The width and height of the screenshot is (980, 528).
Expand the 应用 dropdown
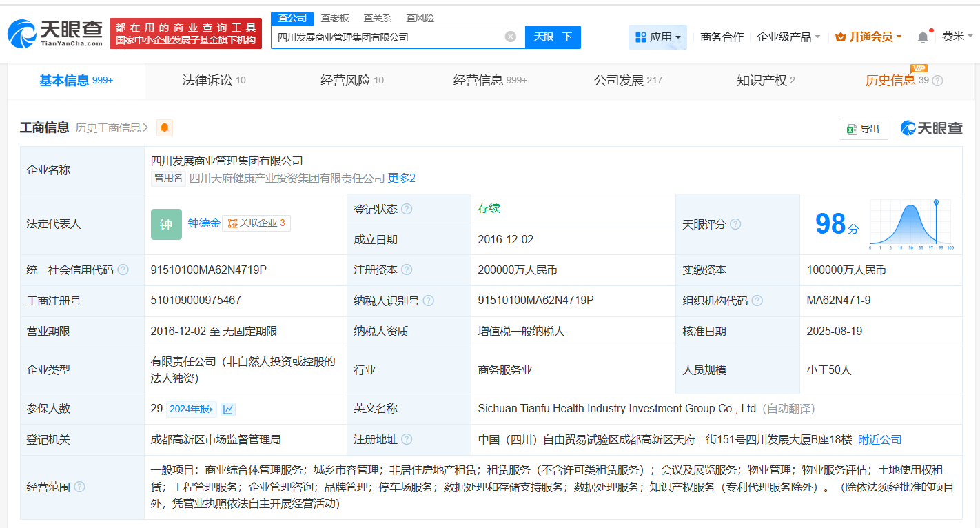click(x=657, y=37)
